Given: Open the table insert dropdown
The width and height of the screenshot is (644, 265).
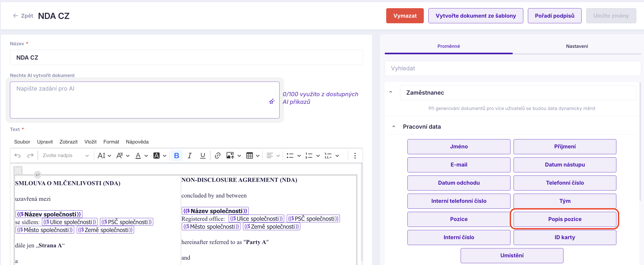Looking at the screenshot, I should point(258,156).
